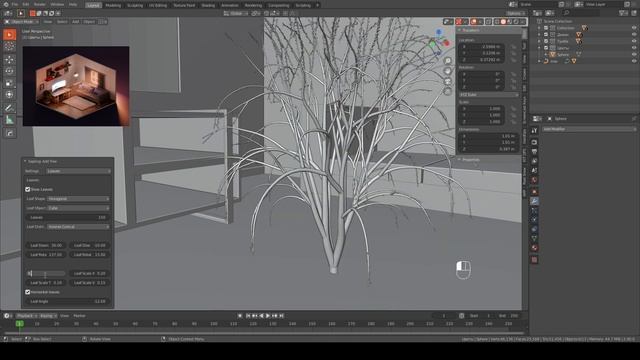Toggle Horizontal leaves checkbox
Image resolution: width=640 pixels, height=360 pixels.
pos(28,292)
